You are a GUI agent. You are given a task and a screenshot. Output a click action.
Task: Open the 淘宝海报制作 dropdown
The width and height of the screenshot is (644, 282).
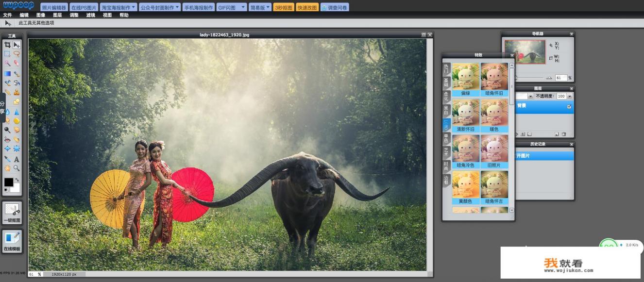118,7
